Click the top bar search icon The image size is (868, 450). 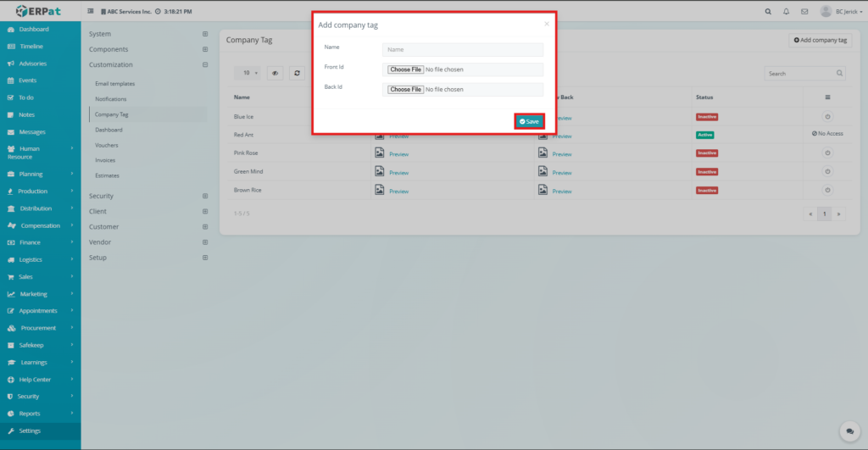768,12
